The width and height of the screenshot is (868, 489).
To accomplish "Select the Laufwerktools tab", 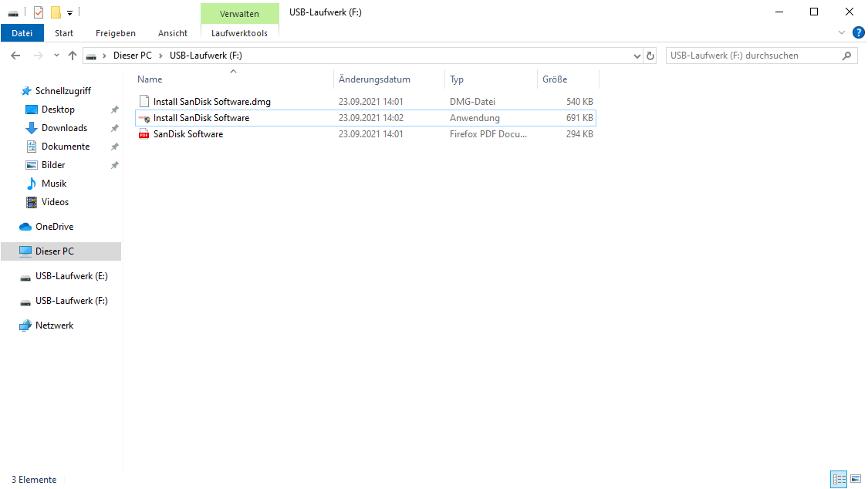I will click(x=240, y=33).
